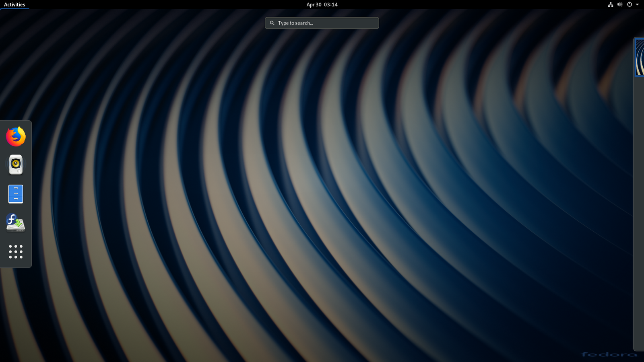Image resolution: width=644 pixels, height=362 pixels.
Task: Click the wired network status icon
Action: (610, 4)
